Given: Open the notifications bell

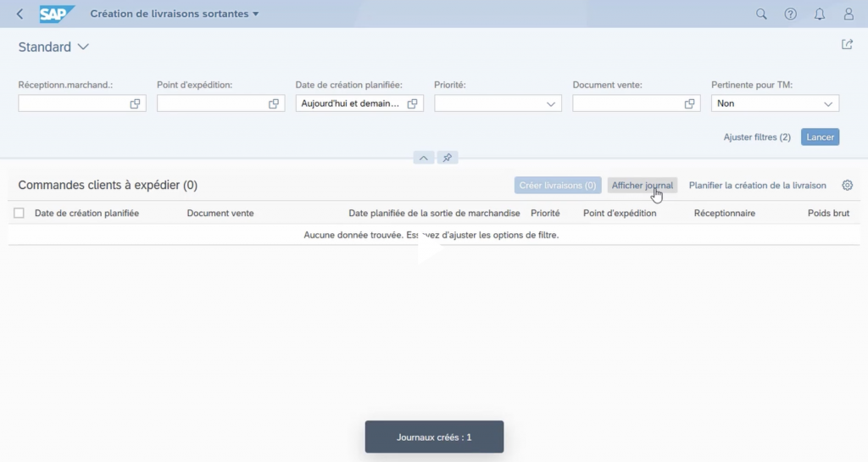Looking at the screenshot, I should (820, 14).
